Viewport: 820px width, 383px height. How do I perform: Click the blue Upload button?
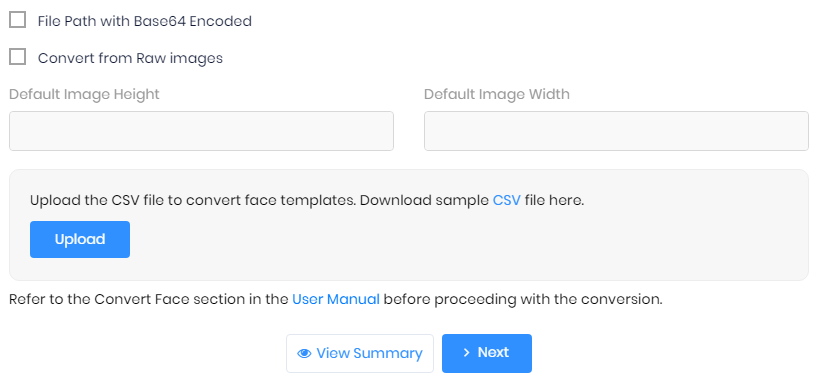point(80,239)
